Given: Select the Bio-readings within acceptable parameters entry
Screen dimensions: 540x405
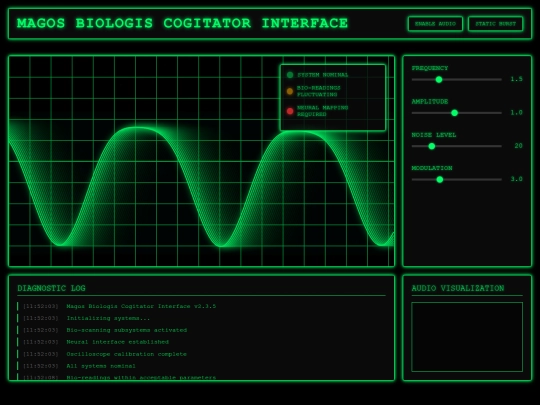Looking at the screenshot, I should (201, 377).
